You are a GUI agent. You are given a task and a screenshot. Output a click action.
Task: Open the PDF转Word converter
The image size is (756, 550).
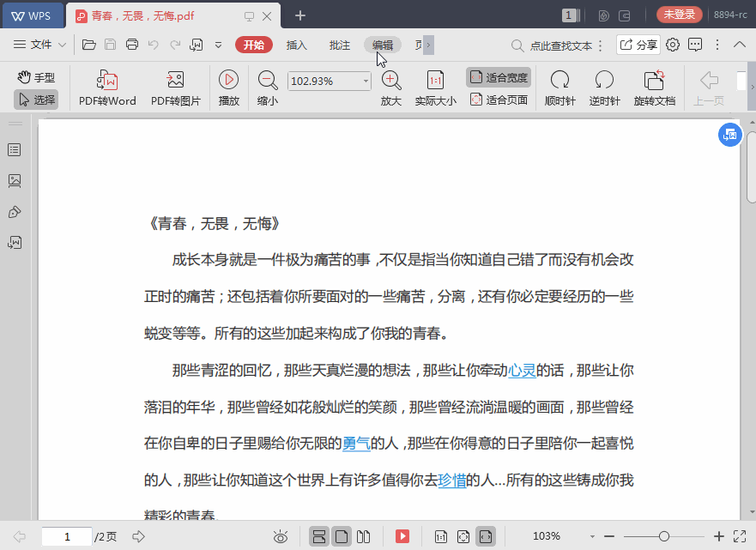107,88
